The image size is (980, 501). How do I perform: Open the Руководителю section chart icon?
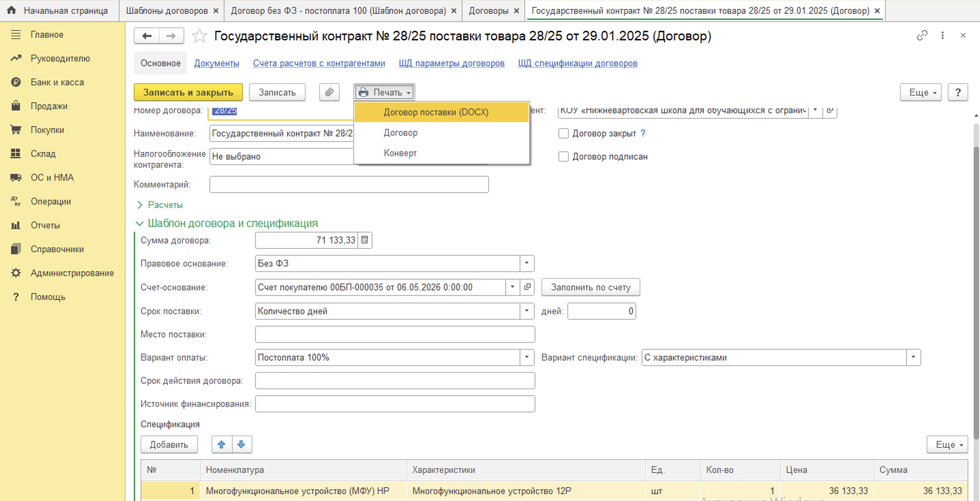[16, 58]
